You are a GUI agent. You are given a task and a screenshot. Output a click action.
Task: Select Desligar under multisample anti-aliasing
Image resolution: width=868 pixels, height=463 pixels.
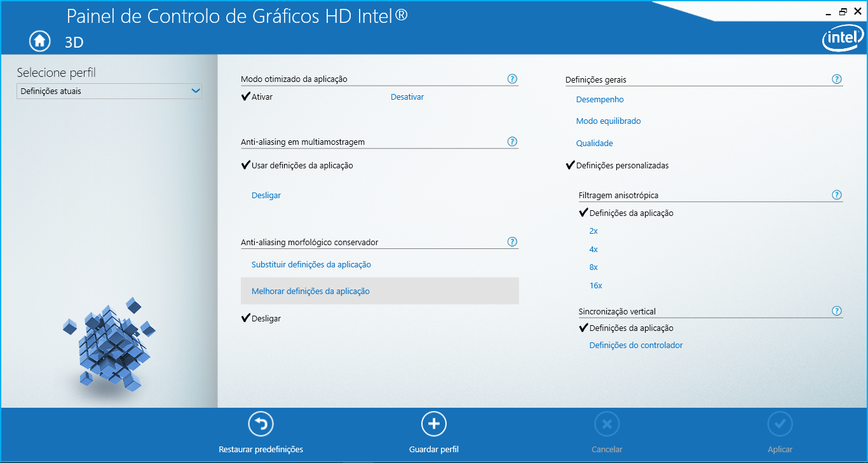[266, 196]
